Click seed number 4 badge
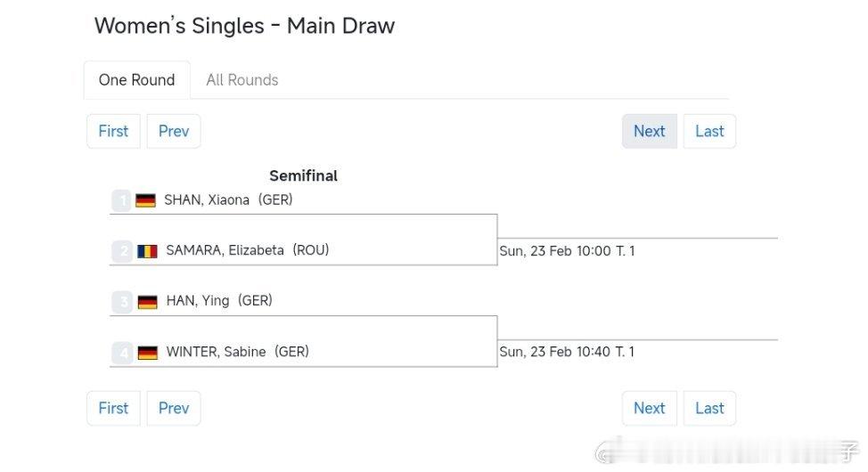This screenshot has height=472, width=868. (122, 353)
